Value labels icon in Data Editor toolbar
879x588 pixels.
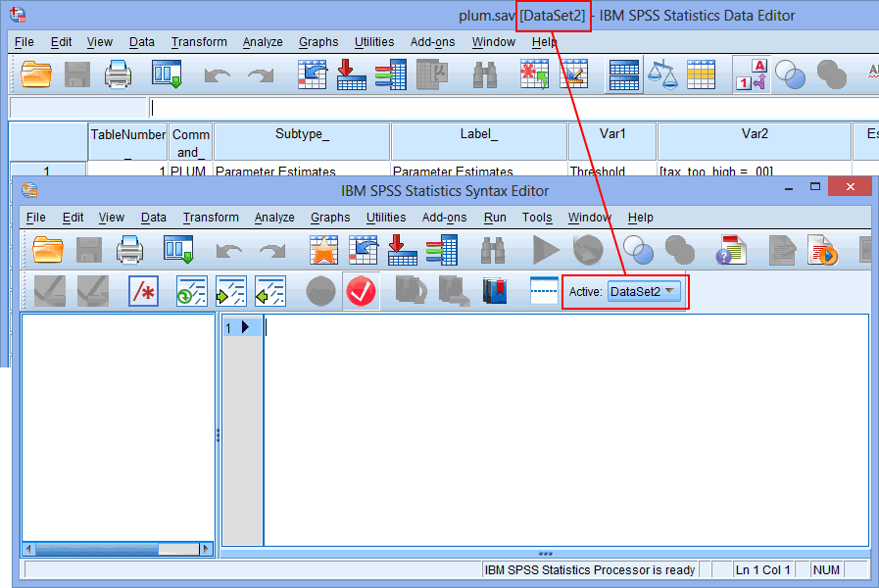(752, 74)
